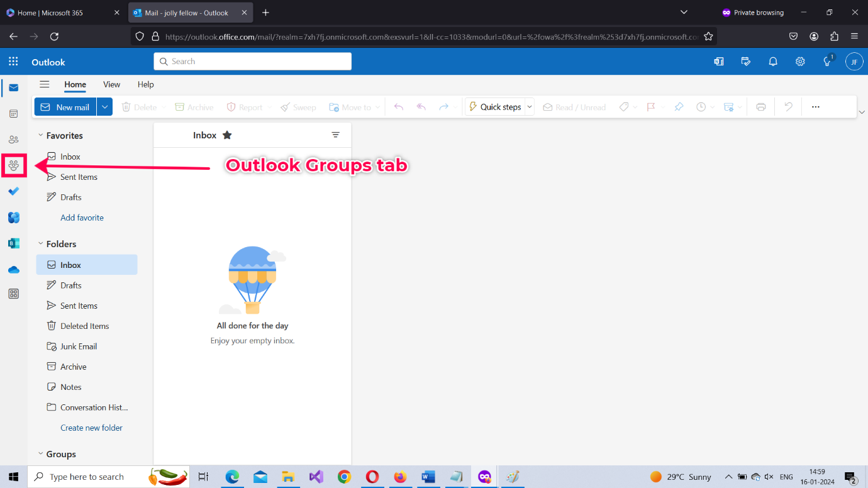Expand the ribbon display options chevron
Screen dimensions: 868x488
(x=862, y=112)
